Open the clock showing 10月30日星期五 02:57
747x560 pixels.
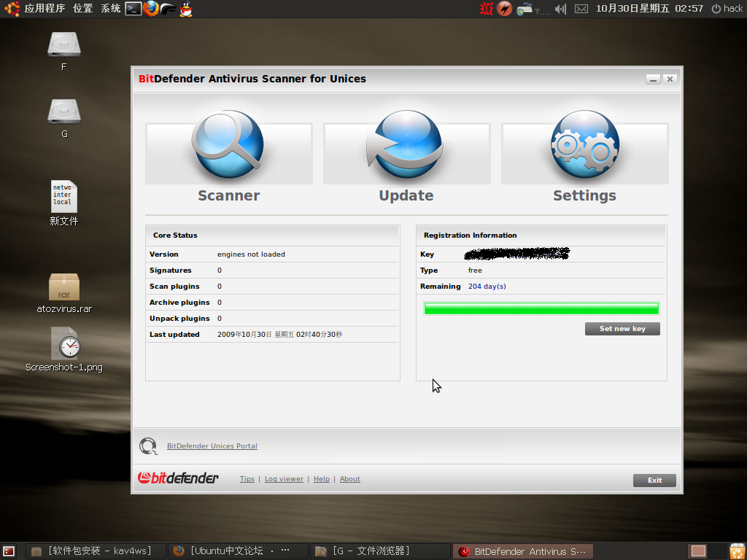[649, 9]
